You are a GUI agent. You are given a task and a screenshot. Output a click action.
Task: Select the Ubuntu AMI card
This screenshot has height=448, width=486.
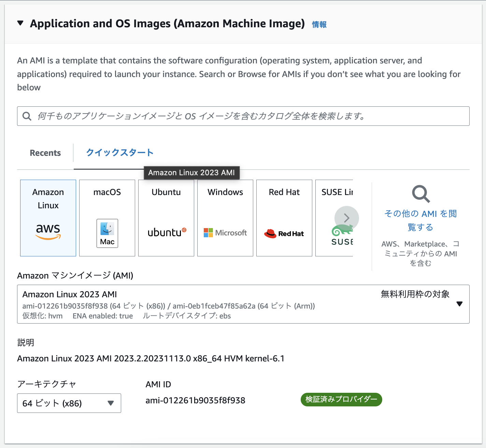click(166, 218)
